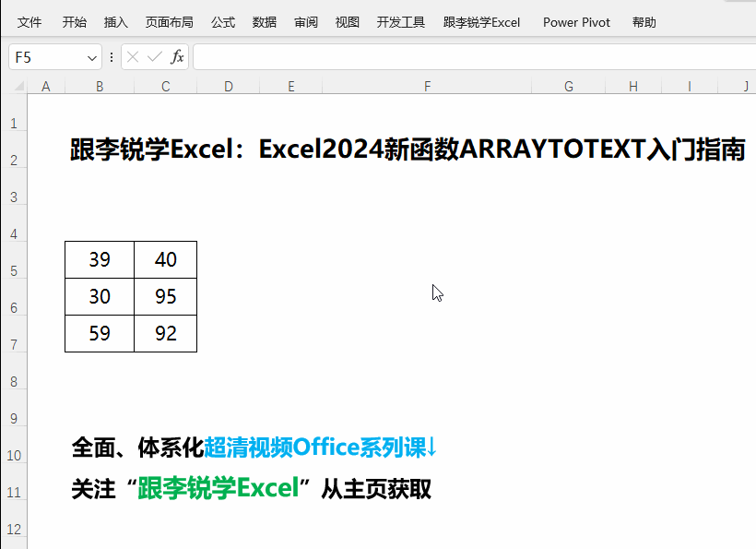The height and width of the screenshot is (549, 756).
Task: Select column C header
Action: click(165, 87)
